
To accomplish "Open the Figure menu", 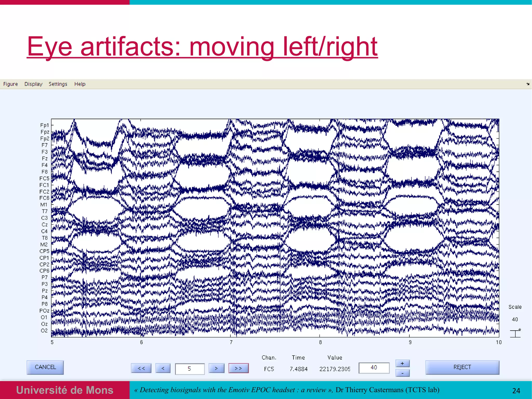I will tap(10, 84).
